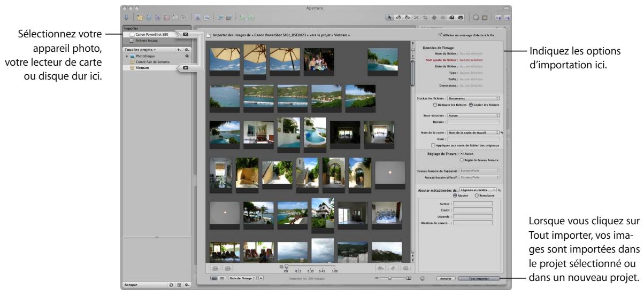Viewport: 644px width, 290px height.
Task: Click the gear icon left of Annuler
Action: click(423, 279)
